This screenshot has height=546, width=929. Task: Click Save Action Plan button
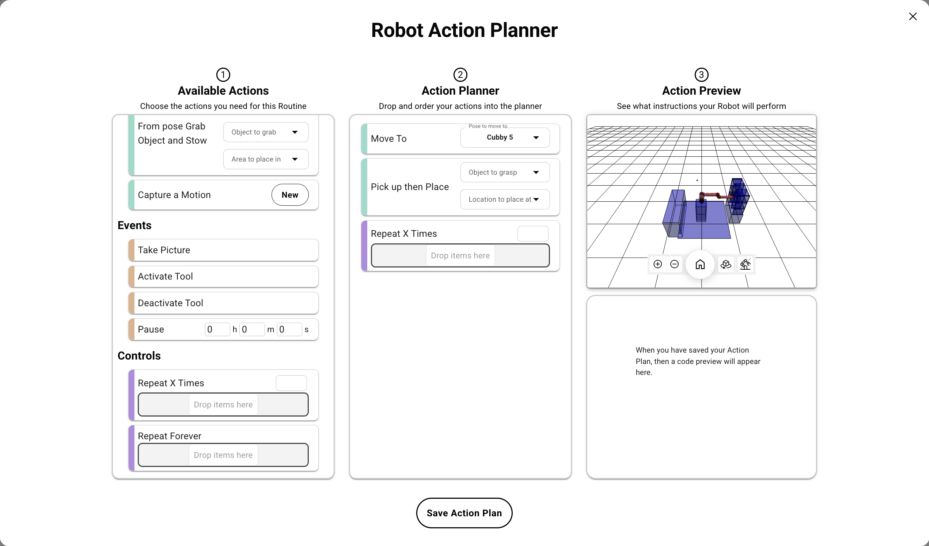coord(464,513)
